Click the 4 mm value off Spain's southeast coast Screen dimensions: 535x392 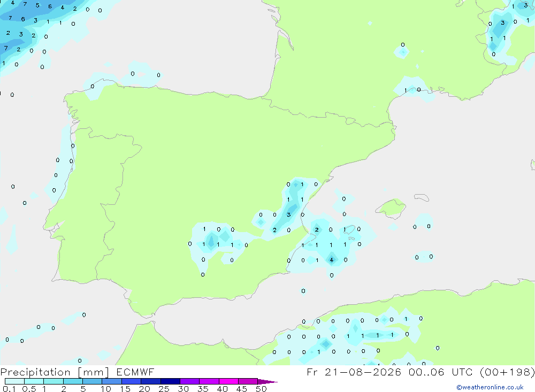(331, 260)
